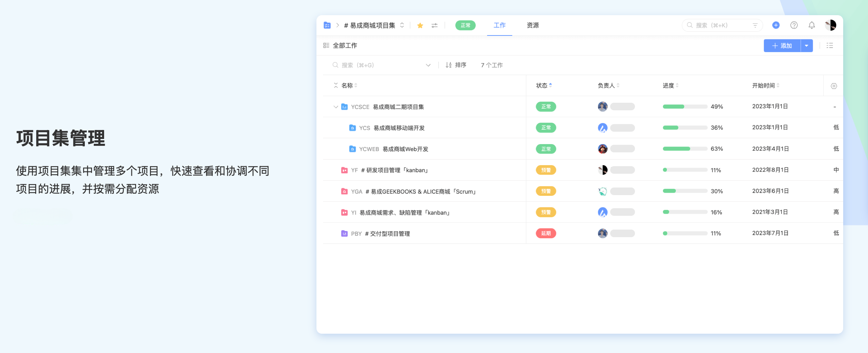868x353 pixels.
Task: Expand the 易成商城项目集 project switcher
Action: coord(402,26)
